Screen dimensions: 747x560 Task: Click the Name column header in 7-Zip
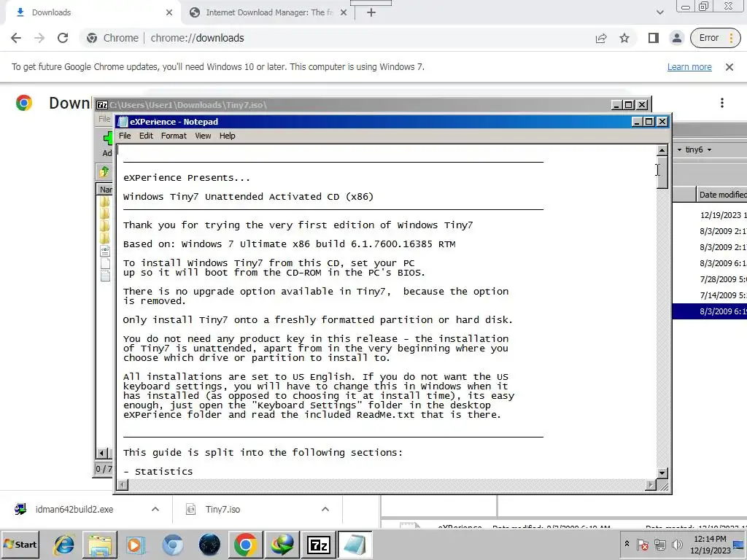point(105,190)
